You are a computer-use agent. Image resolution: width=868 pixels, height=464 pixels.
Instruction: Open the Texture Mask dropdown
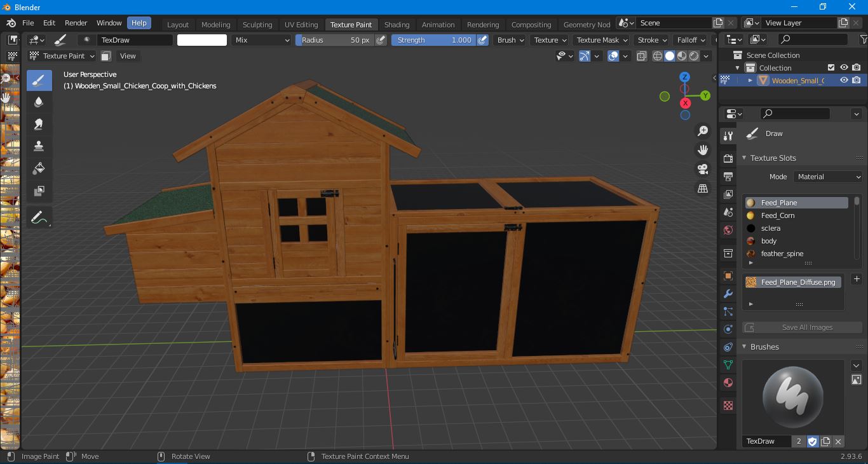(601, 40)
